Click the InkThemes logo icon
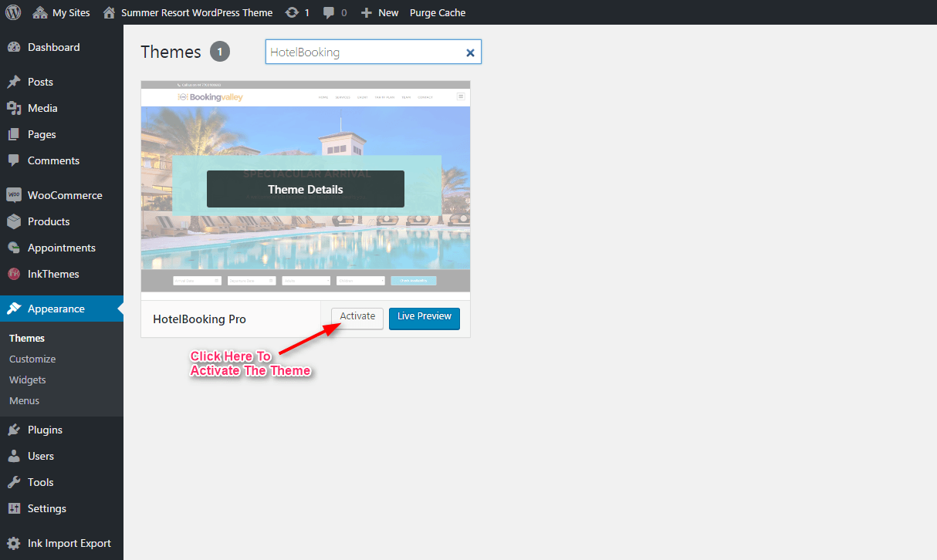 [x=14, y=274]
